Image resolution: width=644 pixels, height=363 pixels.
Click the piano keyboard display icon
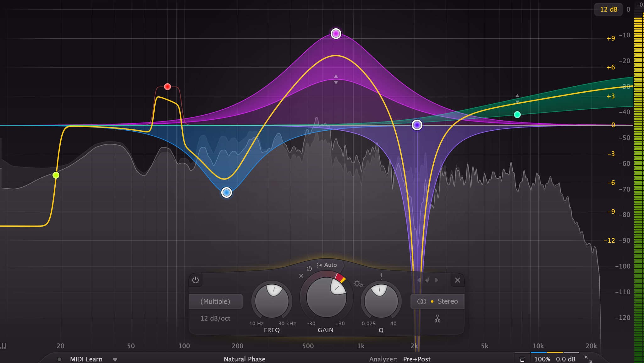[x=3, y=346]
